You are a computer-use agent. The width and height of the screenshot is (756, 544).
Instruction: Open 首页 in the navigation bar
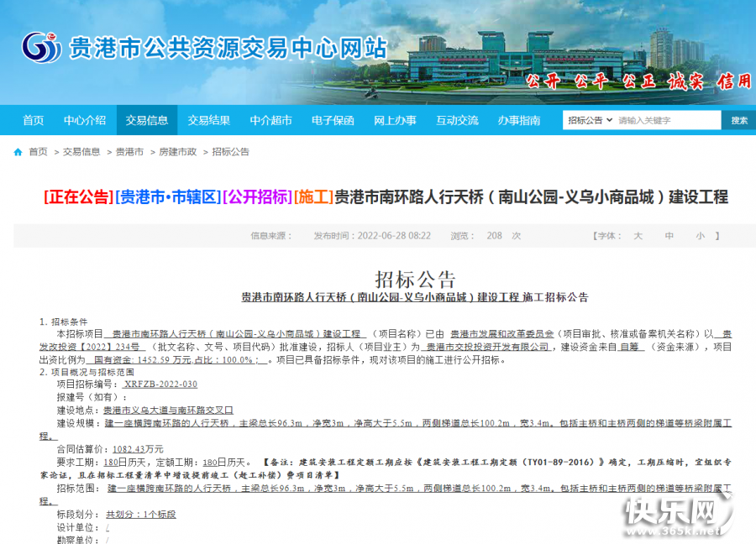pos(34,120)
